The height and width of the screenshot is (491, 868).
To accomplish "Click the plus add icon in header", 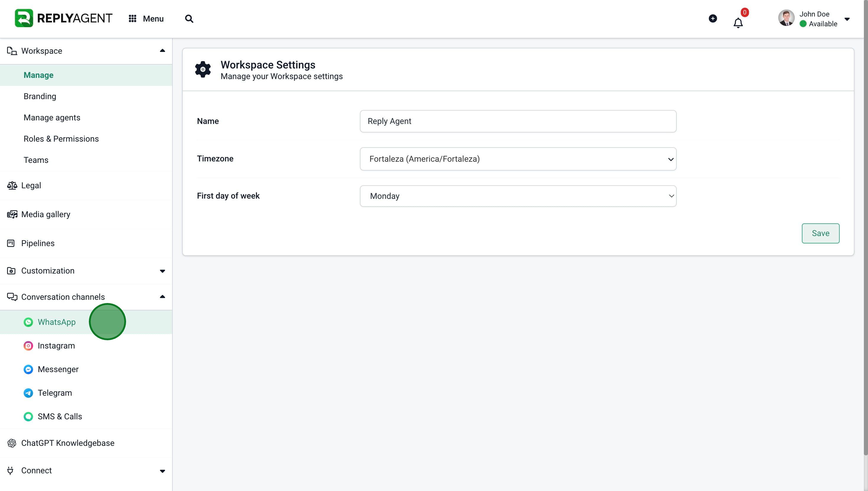I will point(713,19).
